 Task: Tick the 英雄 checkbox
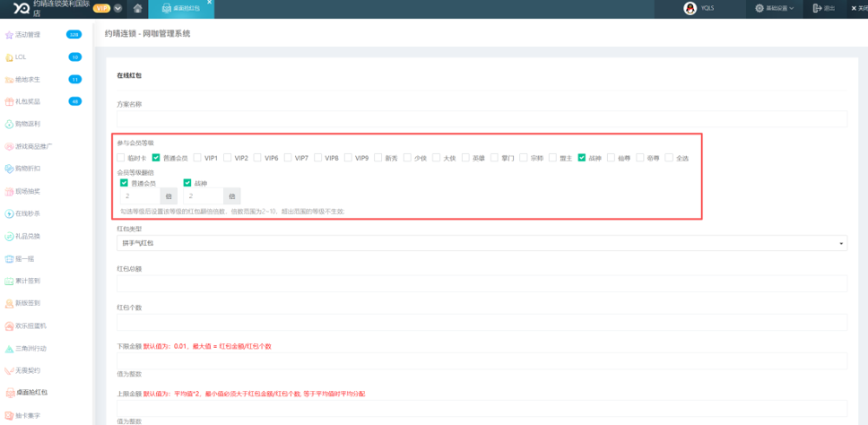coord(465,158)
